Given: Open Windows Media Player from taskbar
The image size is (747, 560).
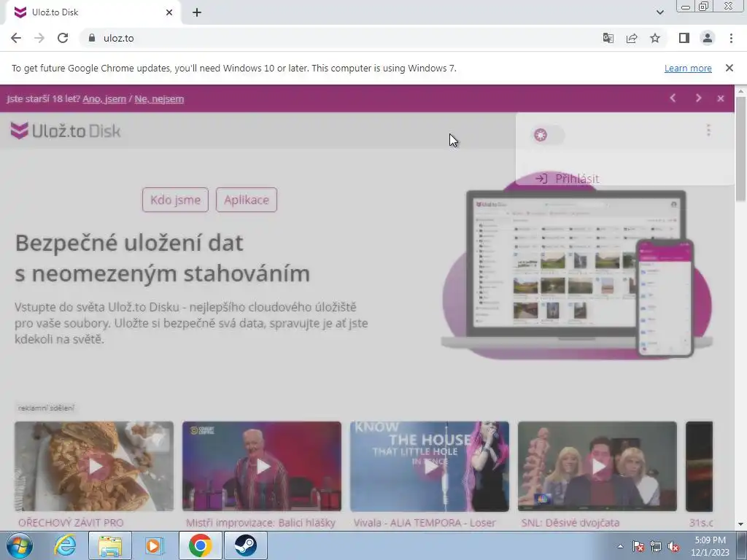Looking at the screenshot, I should click(x=154, y=545).
